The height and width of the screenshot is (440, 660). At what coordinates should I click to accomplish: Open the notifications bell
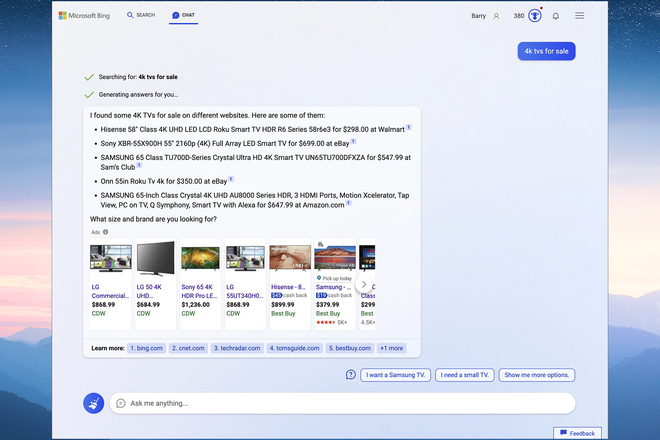tap(556, 16)
